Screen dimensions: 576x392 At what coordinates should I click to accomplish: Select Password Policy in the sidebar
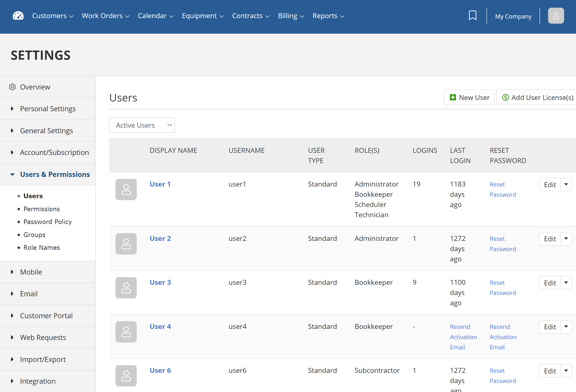point(48,222)
